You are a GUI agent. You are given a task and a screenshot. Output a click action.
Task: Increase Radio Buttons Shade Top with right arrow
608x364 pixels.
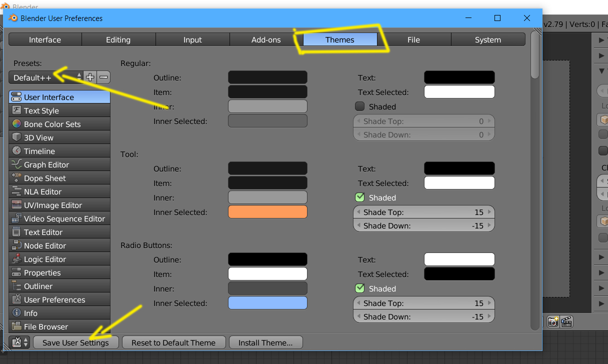pos(489,303)
